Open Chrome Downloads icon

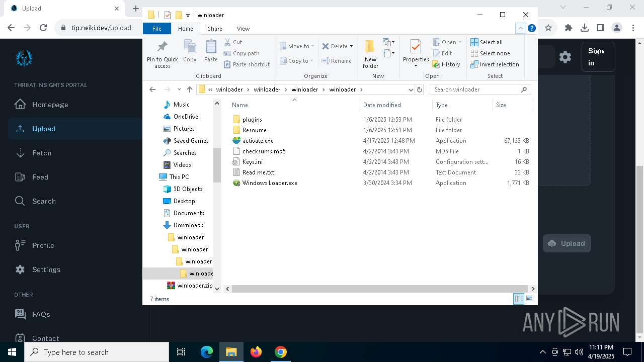[585, 28]
